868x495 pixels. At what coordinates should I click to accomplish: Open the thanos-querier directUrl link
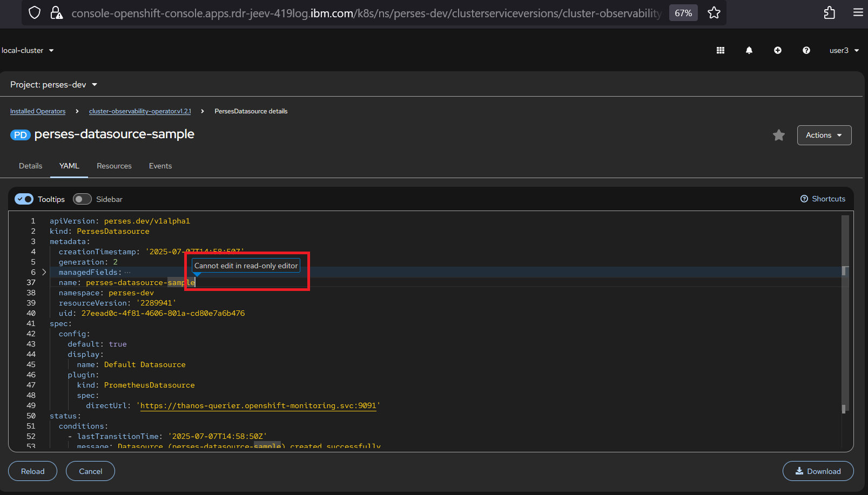(258, 405)
